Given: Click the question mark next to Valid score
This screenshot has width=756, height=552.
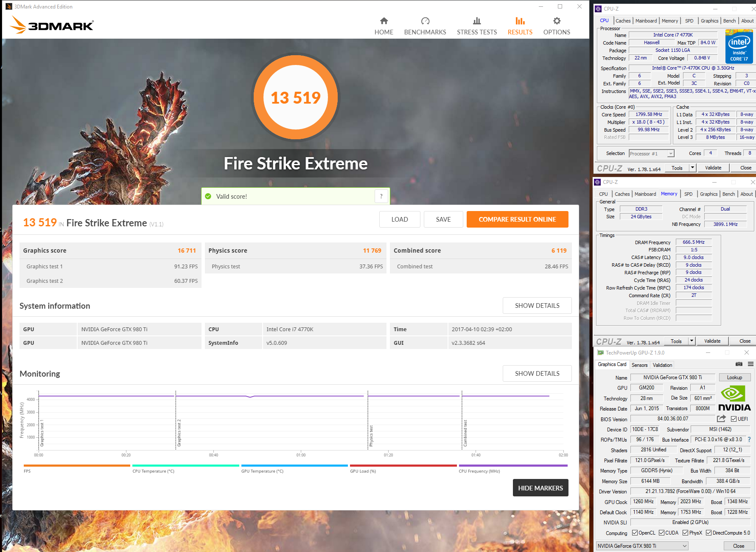Looking at the screenshot, I should click(x=381, y=196).
